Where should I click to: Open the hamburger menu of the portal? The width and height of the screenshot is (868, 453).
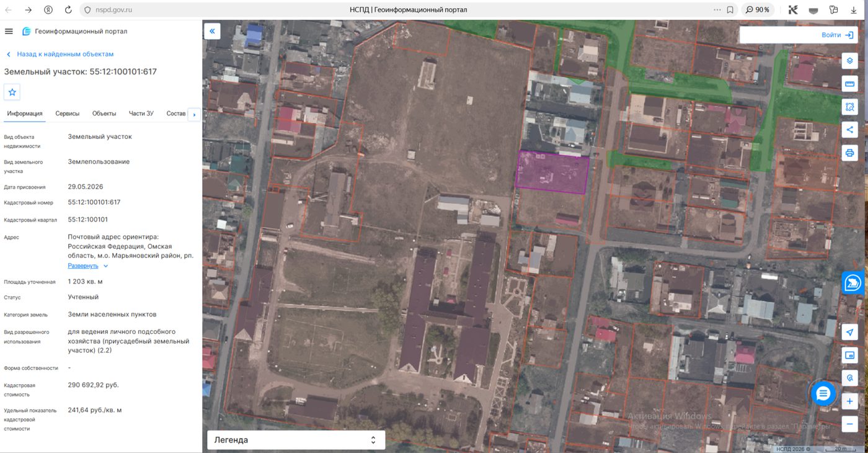tap(9, 32)
